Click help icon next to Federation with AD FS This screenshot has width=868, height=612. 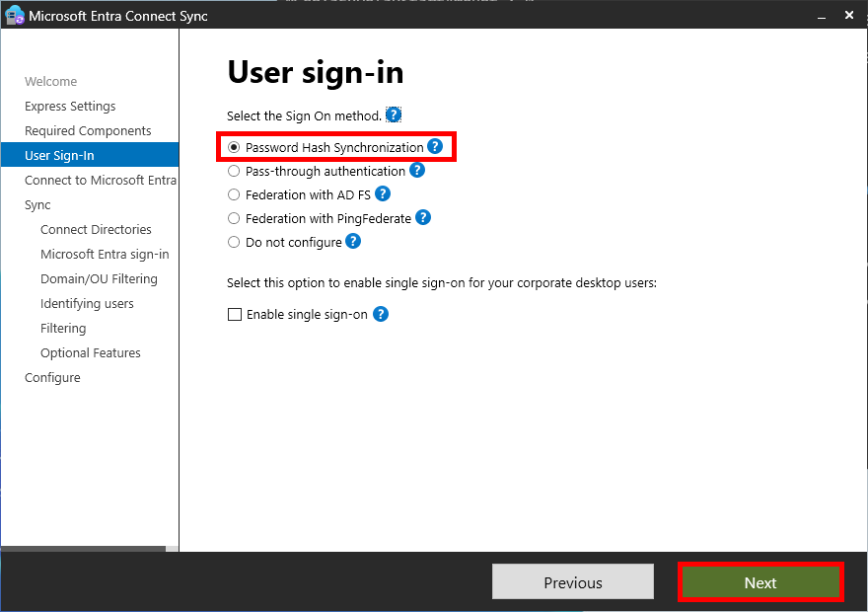pos(381,193)
